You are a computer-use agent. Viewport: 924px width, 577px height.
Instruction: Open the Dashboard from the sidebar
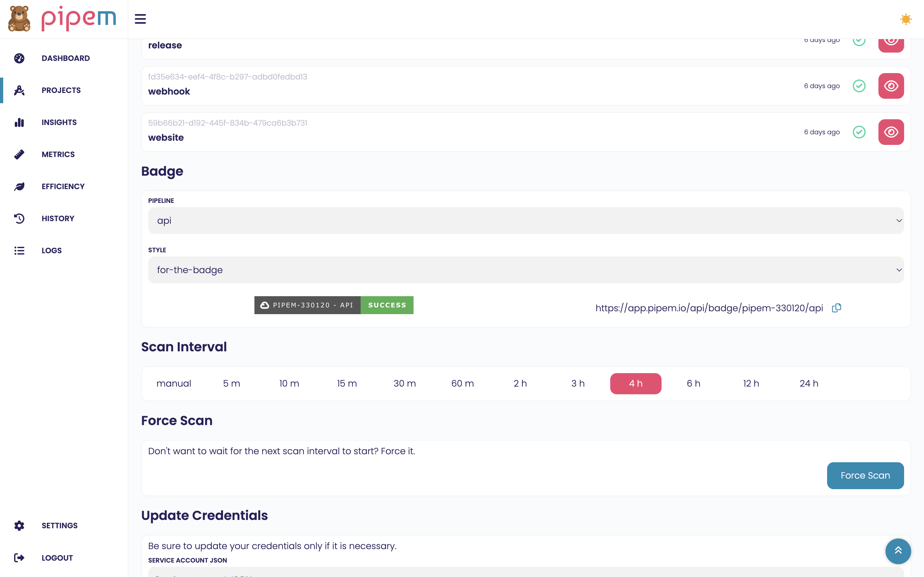(65, 58)
